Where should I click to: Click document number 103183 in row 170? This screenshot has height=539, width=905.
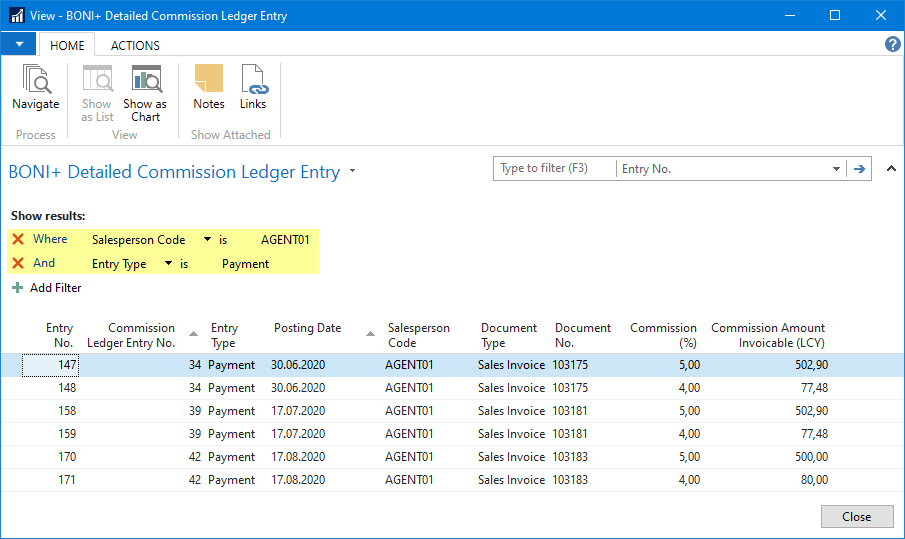[570, 457]
